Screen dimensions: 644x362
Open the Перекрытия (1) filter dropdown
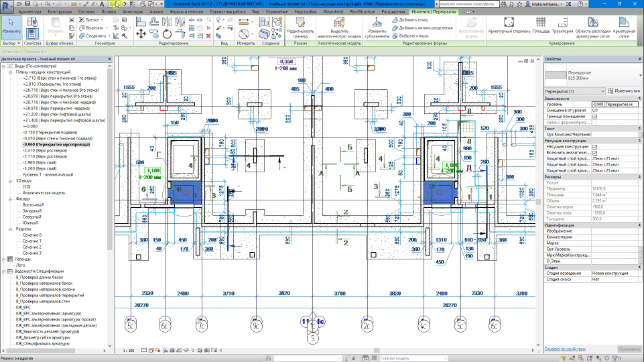[575, 91]
